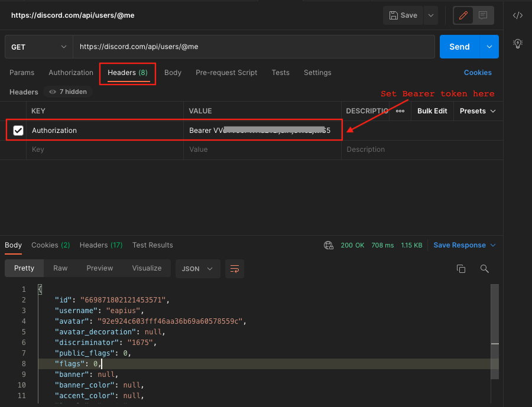Open the three-dots options next to Description
Image resolution: width=532 pixels, height=407 pixels.
[400, 111]
